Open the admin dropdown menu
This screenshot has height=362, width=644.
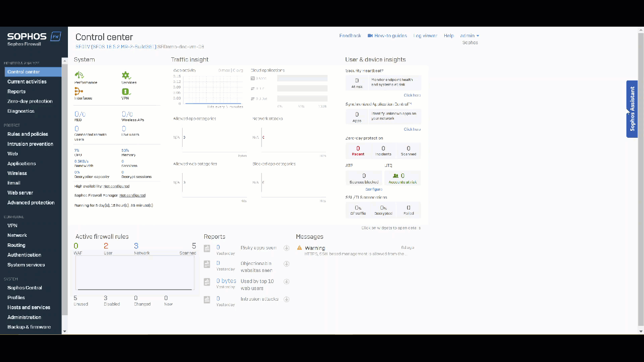tap(469, 36)
